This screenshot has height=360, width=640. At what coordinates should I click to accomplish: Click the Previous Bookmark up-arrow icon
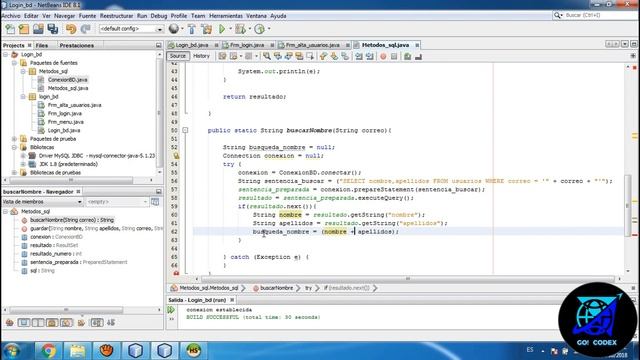pos(323,56)
